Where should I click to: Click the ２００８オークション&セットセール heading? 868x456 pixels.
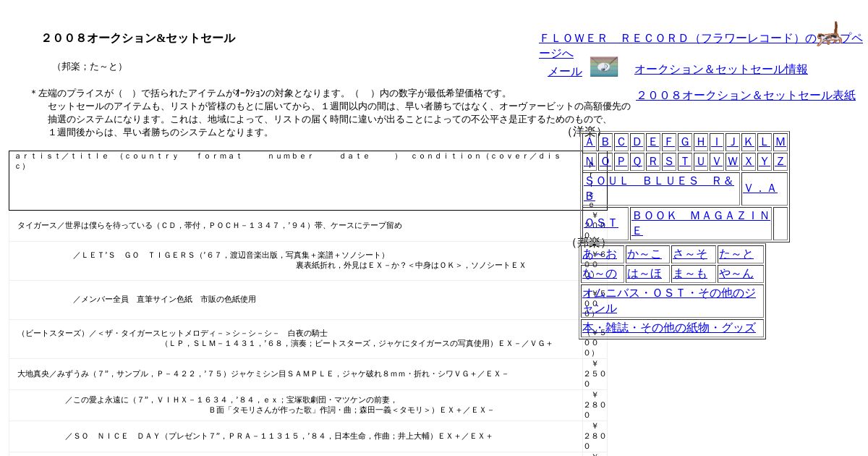point(138,38)
